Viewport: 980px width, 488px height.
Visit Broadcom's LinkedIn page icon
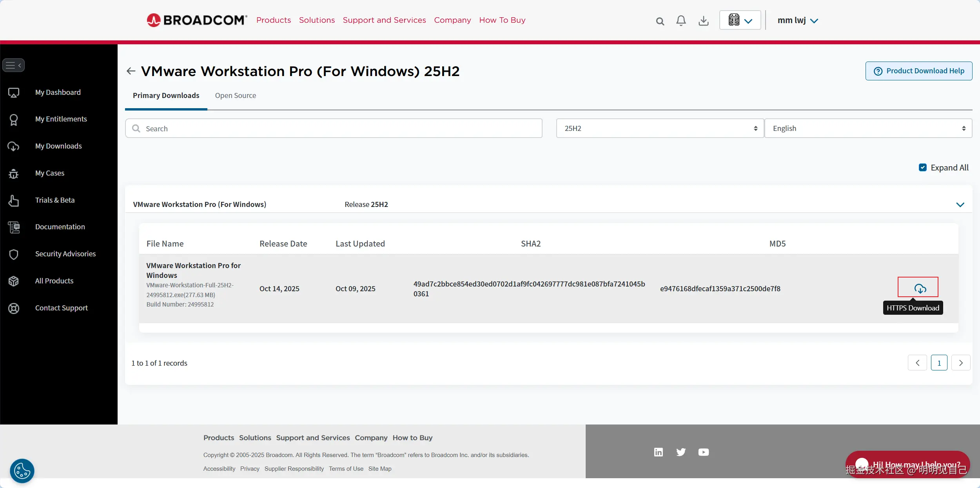tap(659, 452)
